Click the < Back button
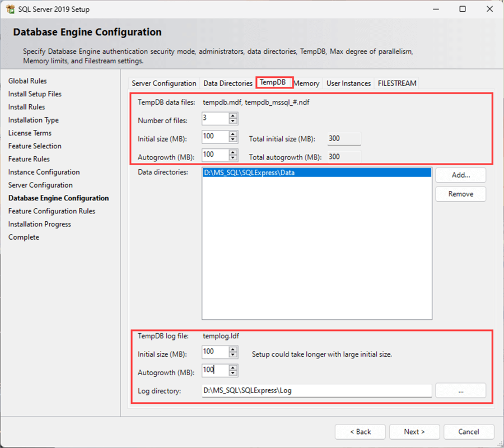Screen dimensions: 504x448 coord(360,432)
